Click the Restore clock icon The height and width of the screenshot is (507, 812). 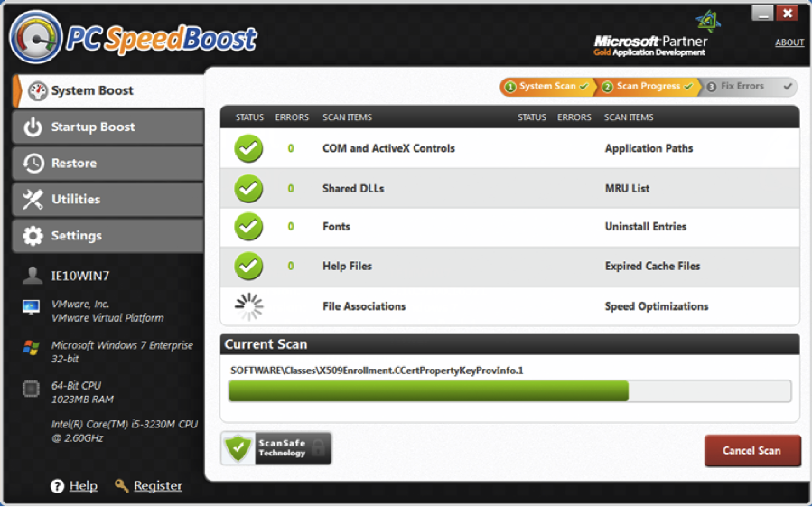click(x=33, y=164)
